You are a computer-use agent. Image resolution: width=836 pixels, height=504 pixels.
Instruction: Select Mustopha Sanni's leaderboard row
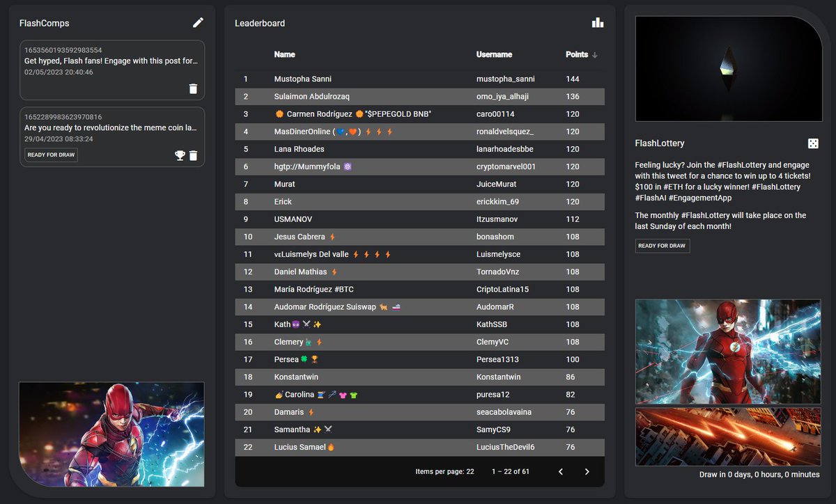(418, 79)
